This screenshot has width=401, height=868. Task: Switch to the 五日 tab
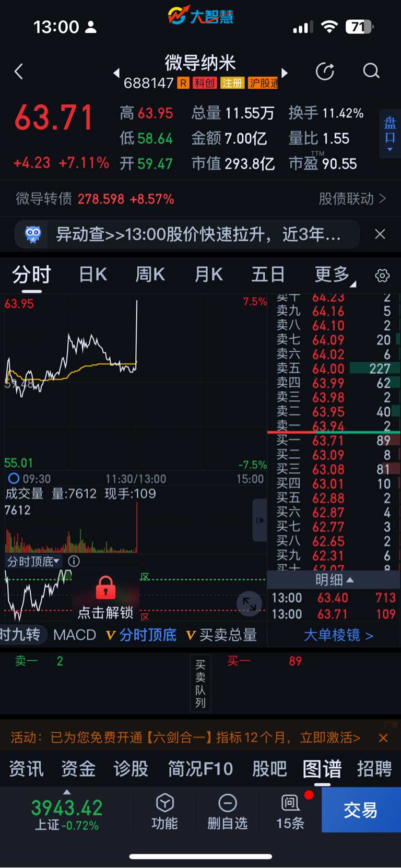(x=268, y=275)
